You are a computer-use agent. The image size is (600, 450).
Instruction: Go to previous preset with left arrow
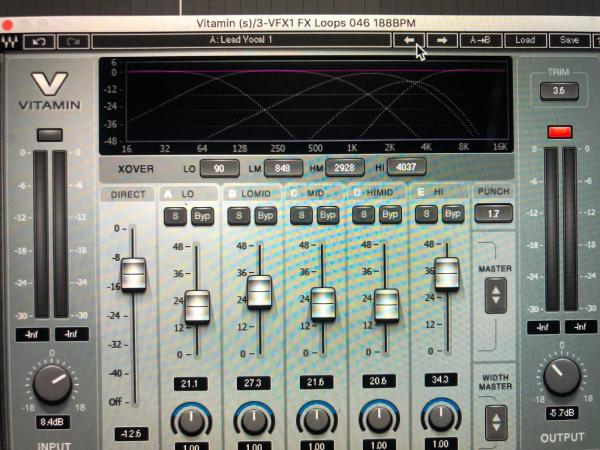[x=408, y=40]
